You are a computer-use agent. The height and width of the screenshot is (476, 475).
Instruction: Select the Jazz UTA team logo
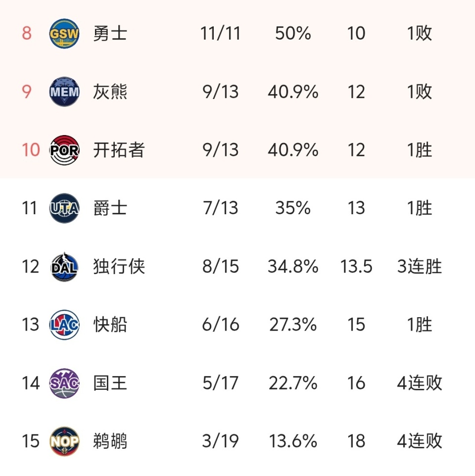pyautogui.click(x=64, y=208)
